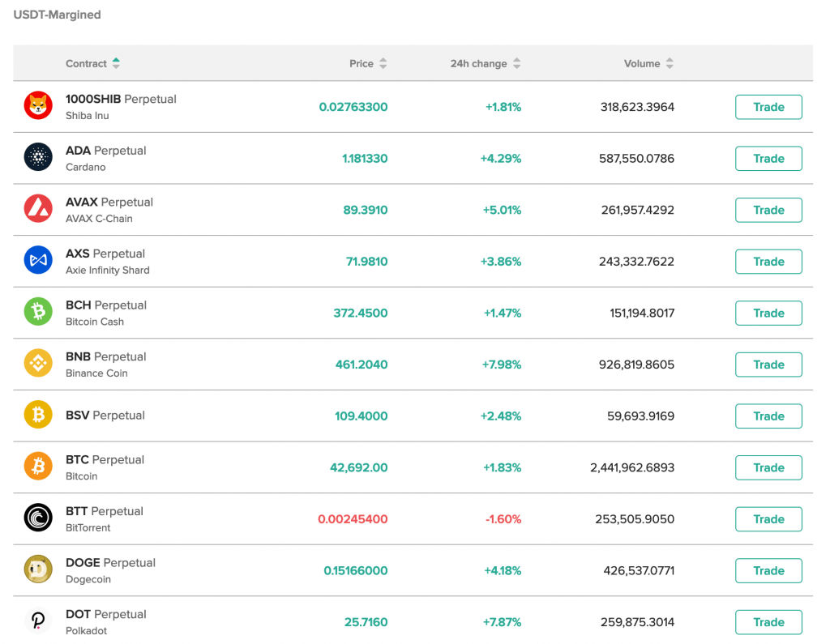This screenshot has height=644, width=830.
Task: Select 1000SHIB price 0.02763300
Action: (353, 107)
